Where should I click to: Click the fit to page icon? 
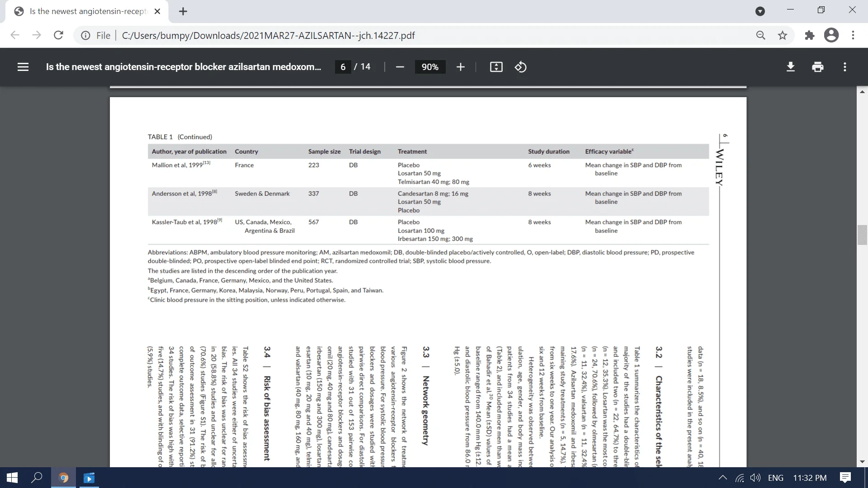click(x=496, y=67)
